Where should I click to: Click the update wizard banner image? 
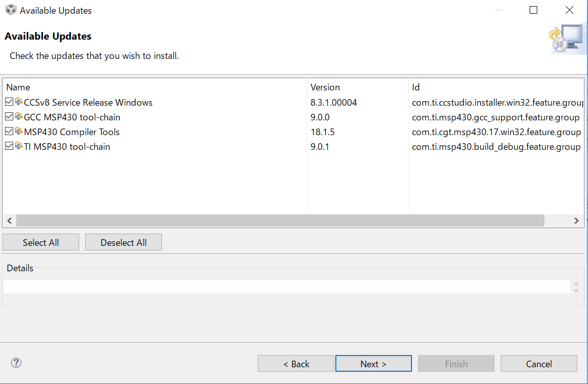click(567, 39)
